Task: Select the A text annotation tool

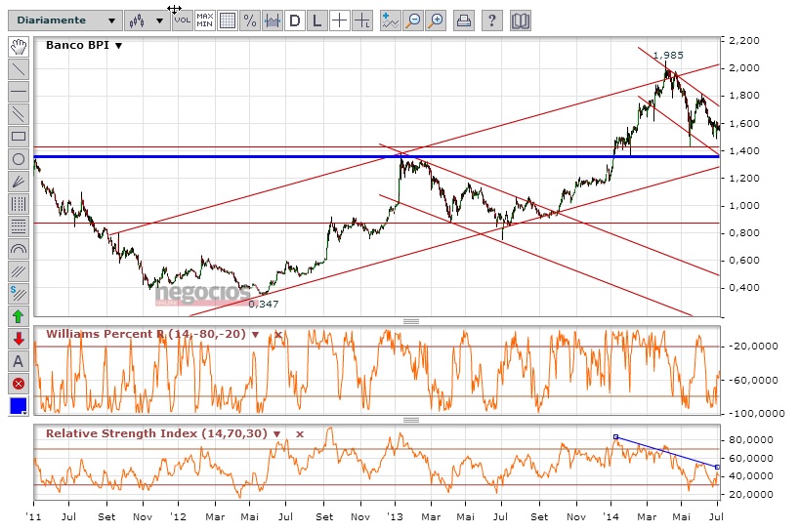Action: 19,361
